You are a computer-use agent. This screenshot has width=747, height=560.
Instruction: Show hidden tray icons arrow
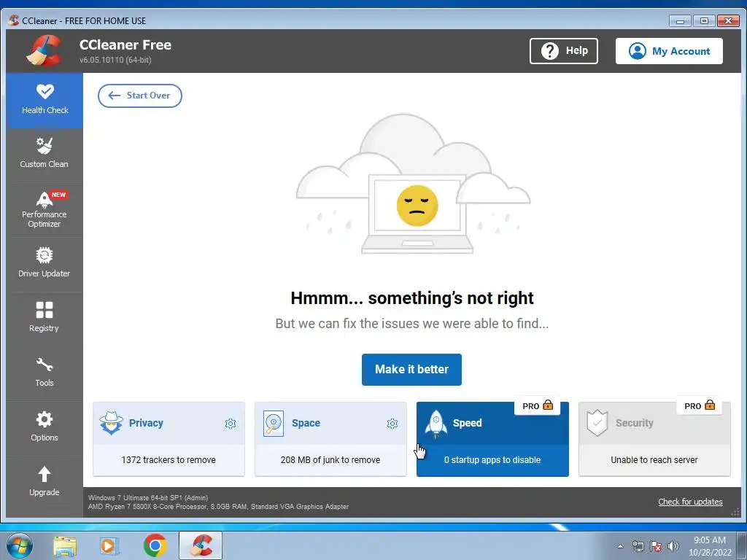tap(620, 546)
